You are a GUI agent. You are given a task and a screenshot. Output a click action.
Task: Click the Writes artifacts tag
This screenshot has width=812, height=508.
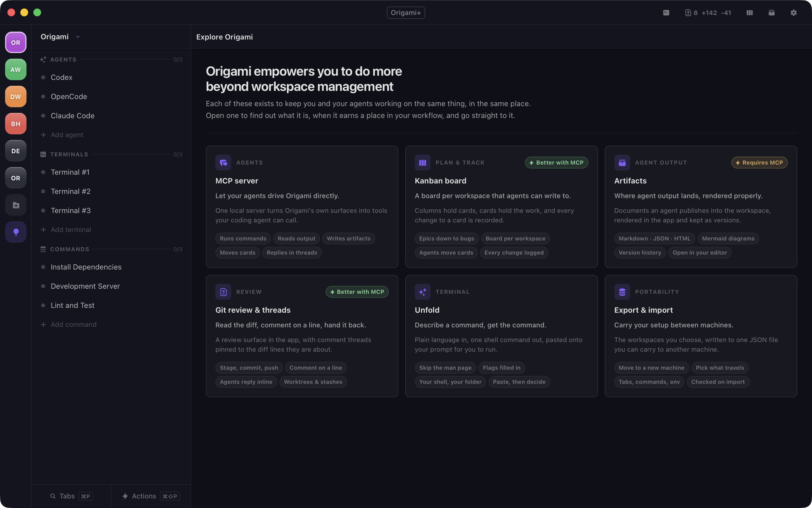click(348, 238)
